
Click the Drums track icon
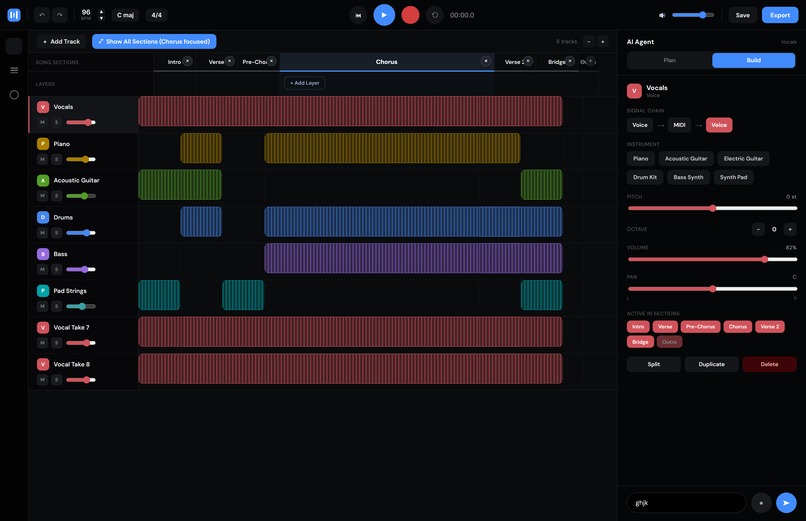(43, 217)
